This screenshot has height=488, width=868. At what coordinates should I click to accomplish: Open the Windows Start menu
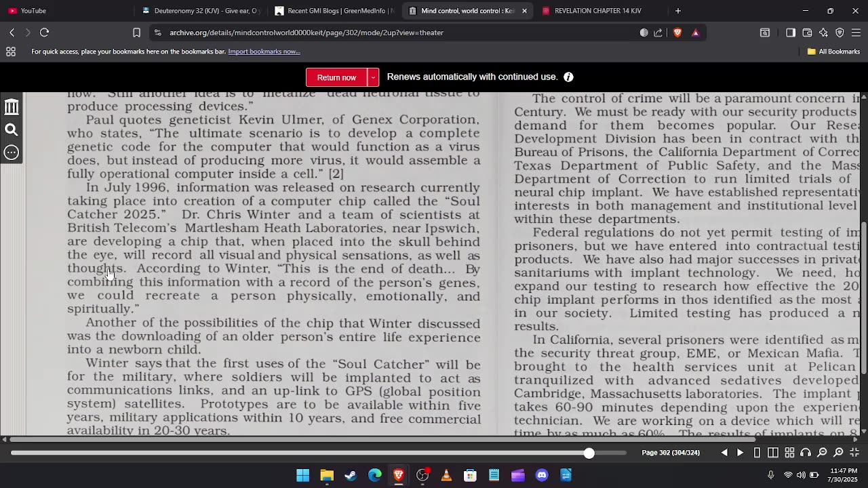pos(303,476)
